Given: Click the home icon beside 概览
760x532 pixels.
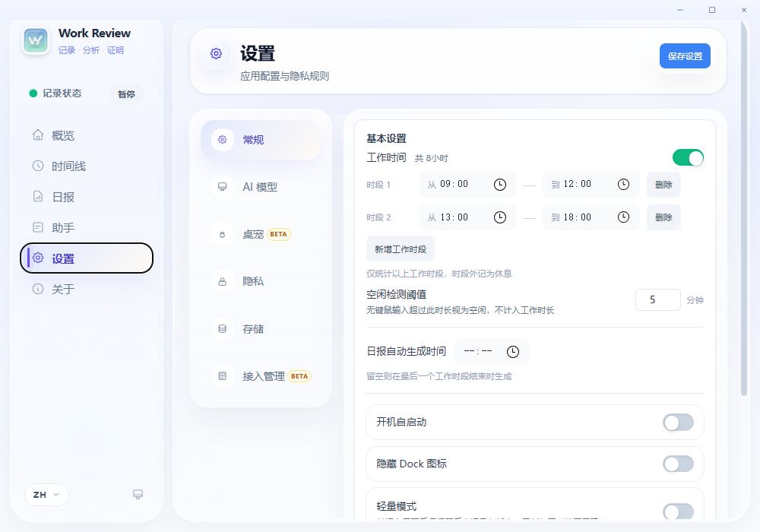Looking at the screenshot, I should coord(38,135).
